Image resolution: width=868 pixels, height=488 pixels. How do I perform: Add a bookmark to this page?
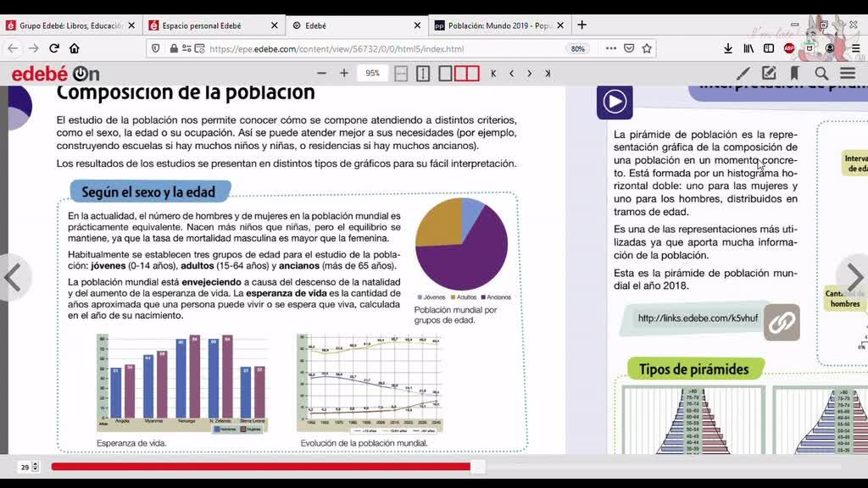[794, 73]
